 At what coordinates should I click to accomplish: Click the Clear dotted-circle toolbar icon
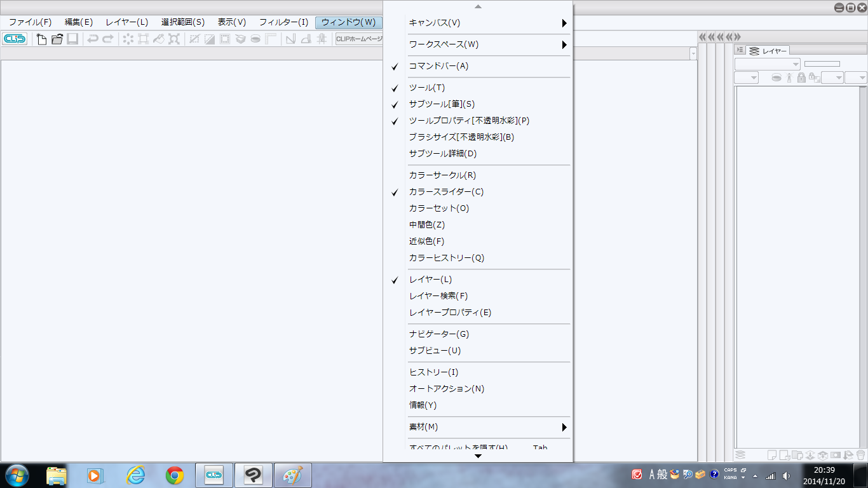pos(128,39)
